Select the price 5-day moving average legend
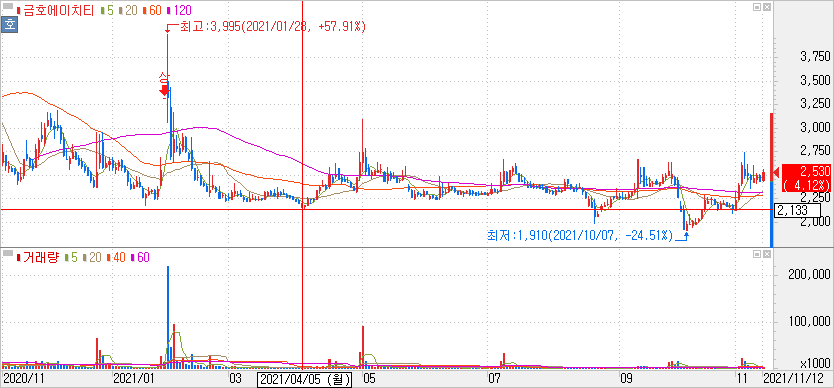The image size is (834, 388). (106, 10)
